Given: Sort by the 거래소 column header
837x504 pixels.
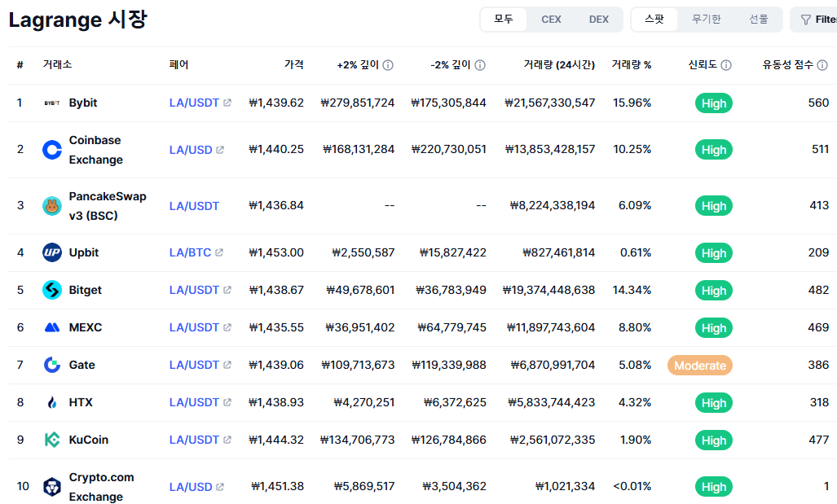Looking at the screenshot, I should coord(57,64).
